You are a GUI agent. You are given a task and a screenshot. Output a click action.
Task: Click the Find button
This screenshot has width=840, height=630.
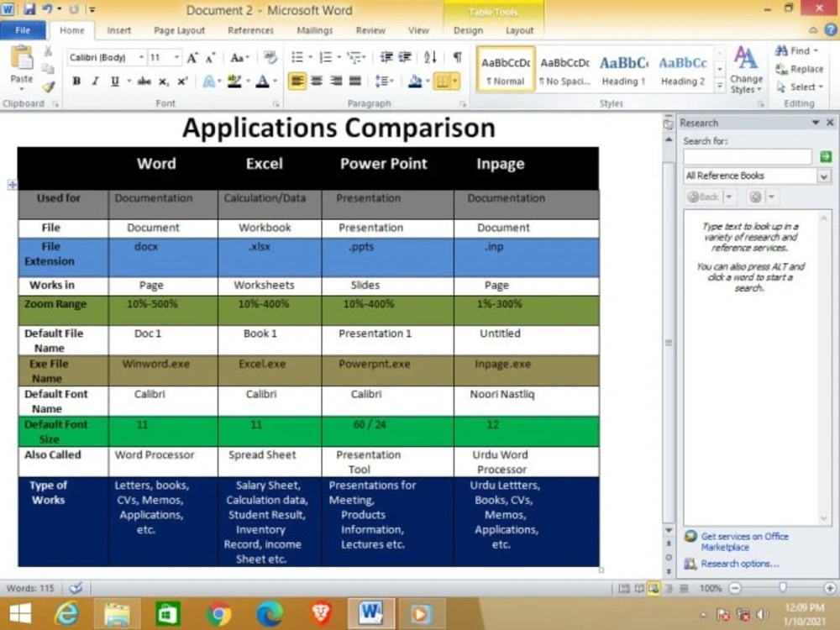click(796, 51)
